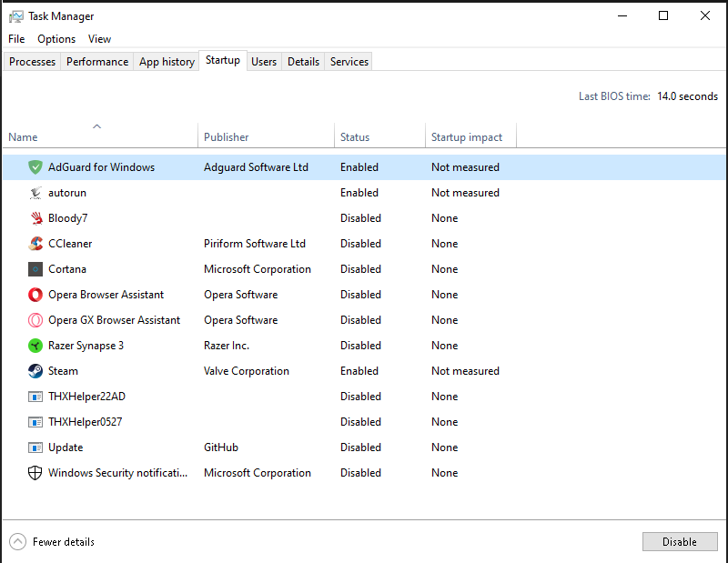The height and width of the screenshot is (563, 728).
Task: Click the CCleaner icon in list
Action: (x=35, y=244)
